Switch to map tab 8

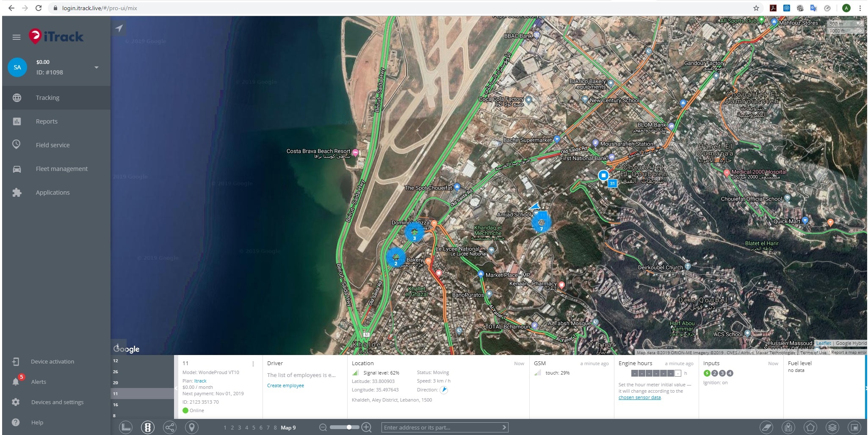point(275,428)
